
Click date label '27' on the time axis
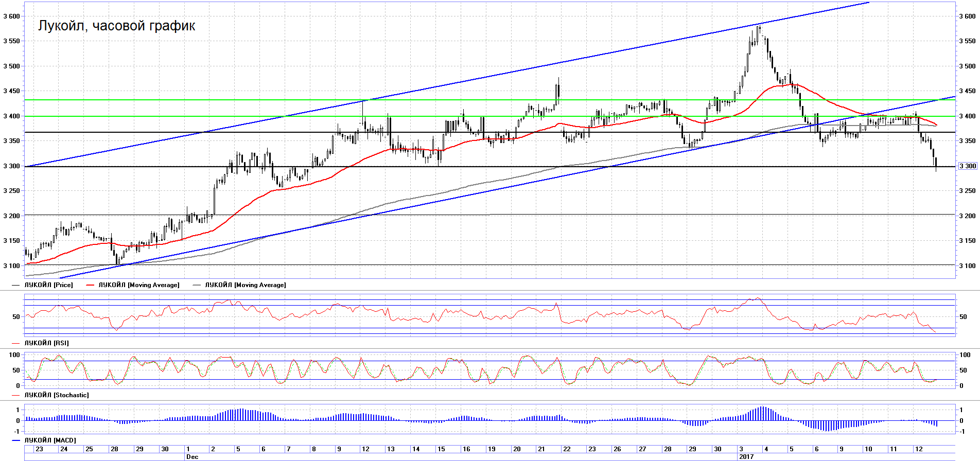(642, 449)
